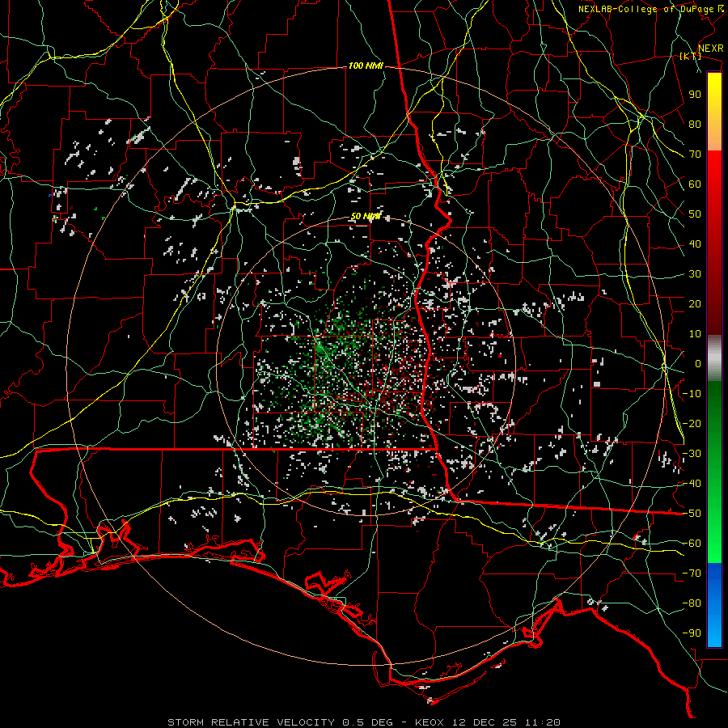Image resolution: width=728 pixels, height=728 pixels.
Task: Click the -30 value on the velocity scale
Action: (692, 454)
